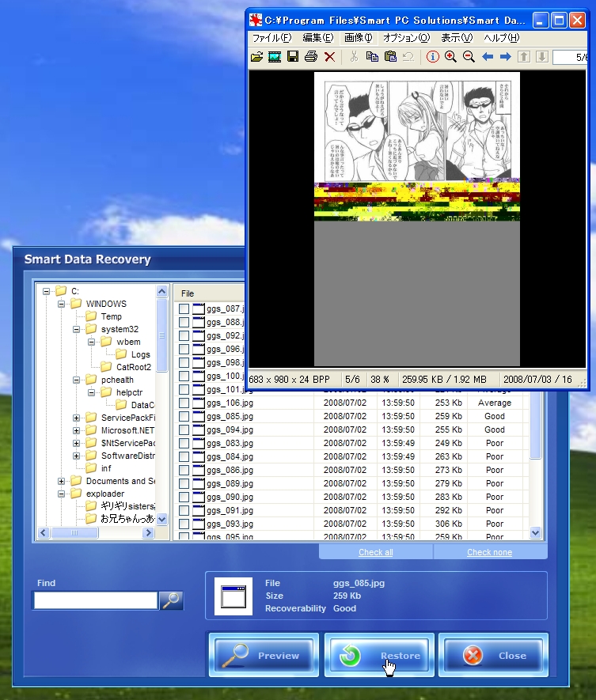
Task: Check the box for ggs_092
Action: click(x=184, y=335)
